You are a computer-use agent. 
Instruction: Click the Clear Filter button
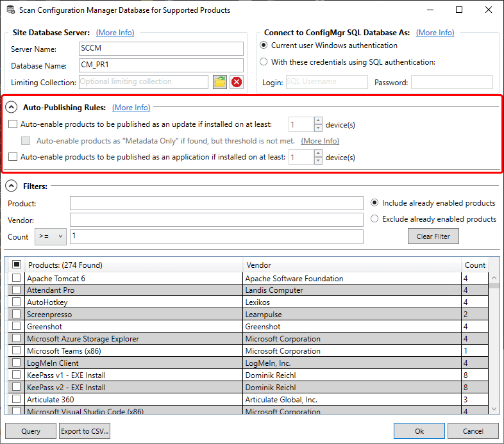point(433,236)
